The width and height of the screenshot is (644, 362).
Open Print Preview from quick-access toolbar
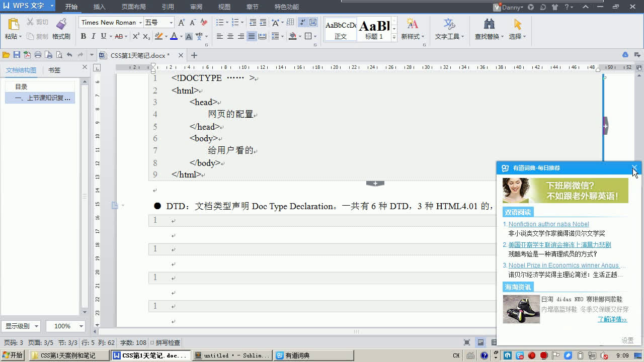click(59, 55)
